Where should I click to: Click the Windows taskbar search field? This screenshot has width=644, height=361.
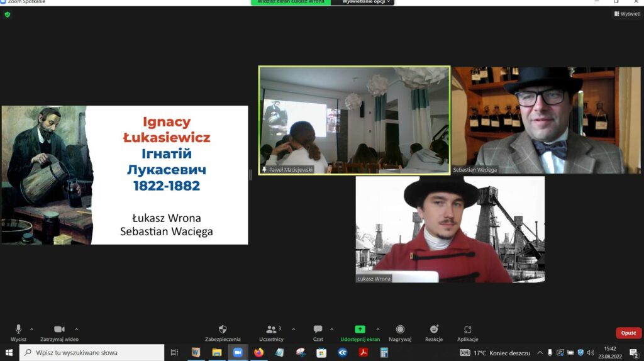(x=92, y=353)
